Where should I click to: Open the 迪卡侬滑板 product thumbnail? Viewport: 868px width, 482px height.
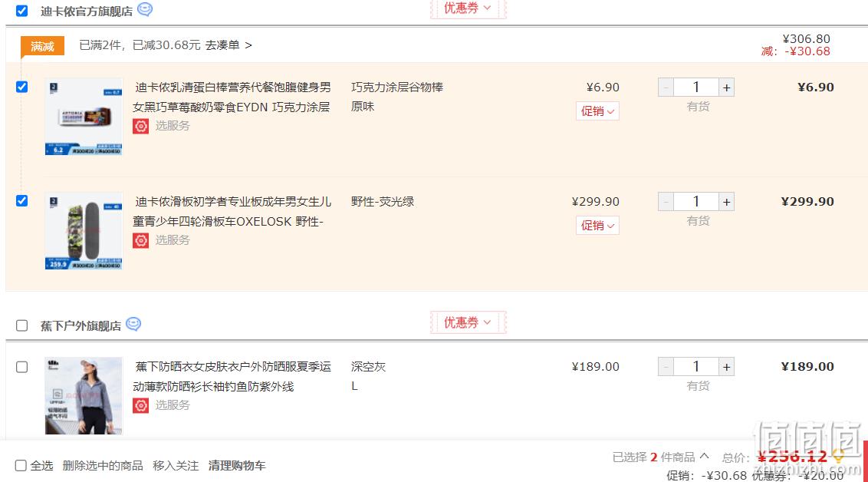click(x=84, y=231)
